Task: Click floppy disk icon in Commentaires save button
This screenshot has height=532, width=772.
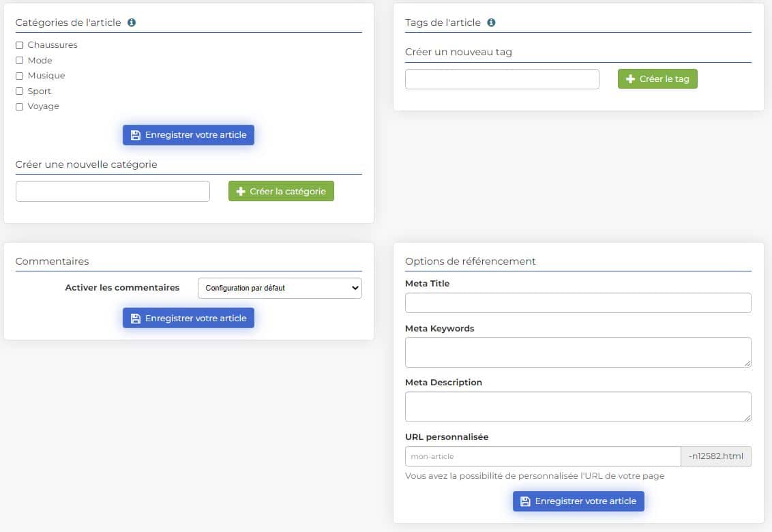Action: coord(135,319)
